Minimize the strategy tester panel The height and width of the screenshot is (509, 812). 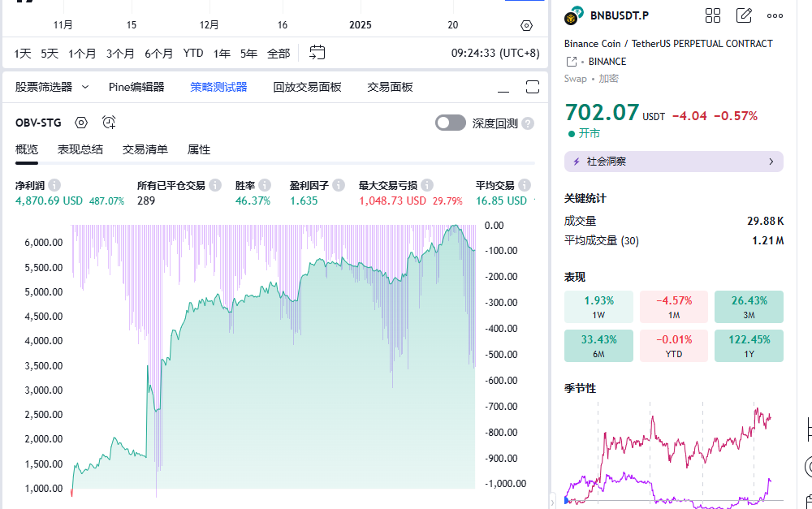point(503,88)
